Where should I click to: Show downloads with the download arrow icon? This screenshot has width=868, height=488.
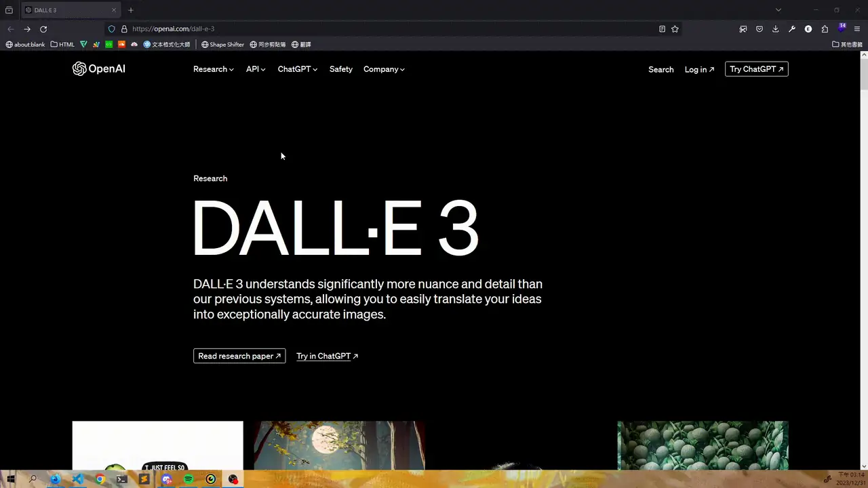[x=776, y=29]
